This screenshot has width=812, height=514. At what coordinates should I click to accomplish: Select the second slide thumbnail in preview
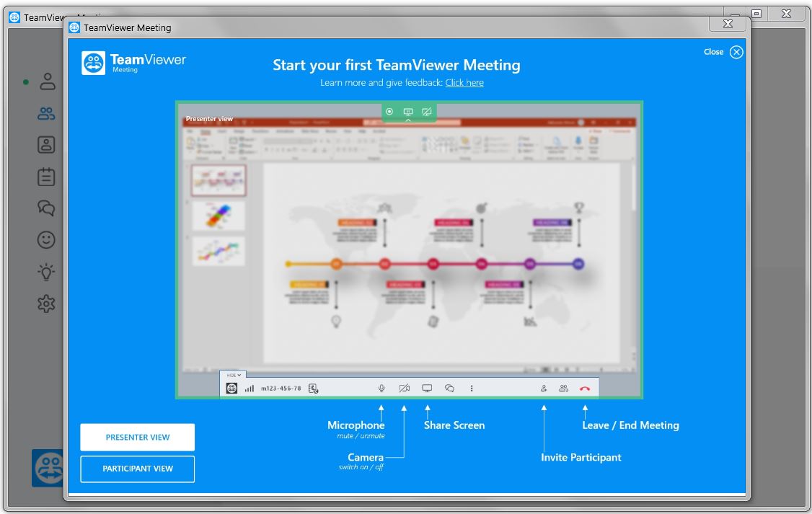(x=219, y=216)
